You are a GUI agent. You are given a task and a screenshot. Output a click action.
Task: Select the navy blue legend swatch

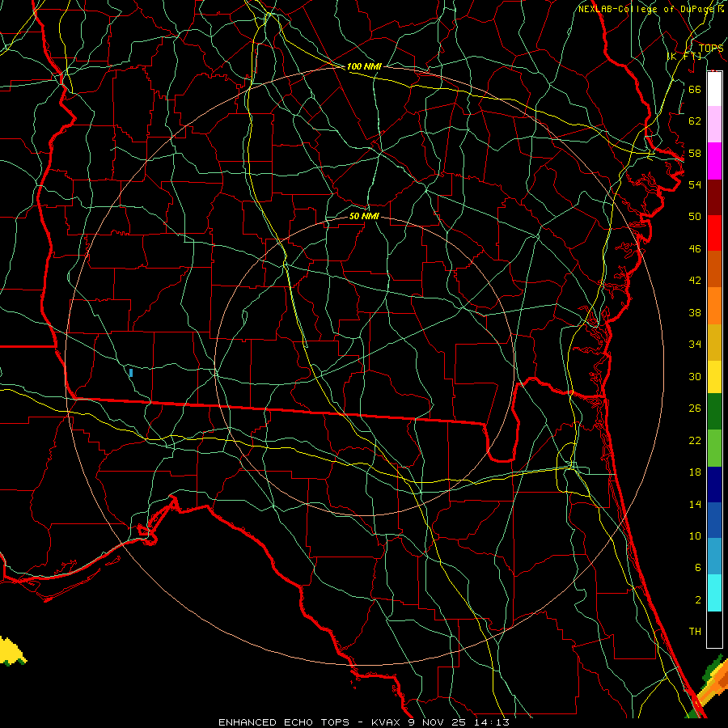[x=714, y=485]
